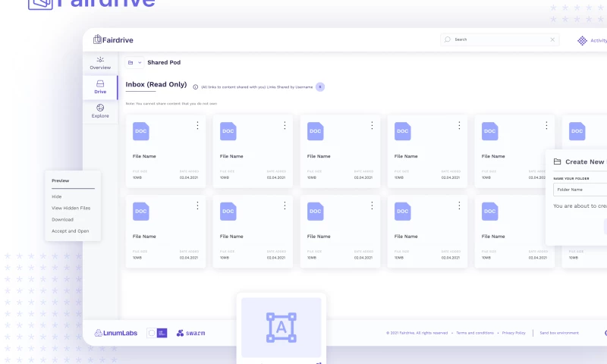Viewport: 607px width, 364px height.
Task: Click the Sand box environment footer link
Action: point(559,333)
